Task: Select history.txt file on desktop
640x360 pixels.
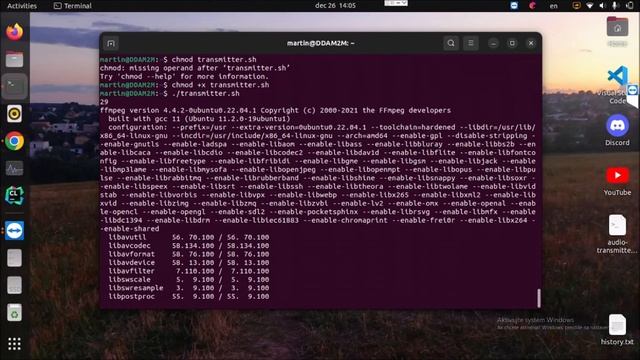Action: [x=617, y=330]
